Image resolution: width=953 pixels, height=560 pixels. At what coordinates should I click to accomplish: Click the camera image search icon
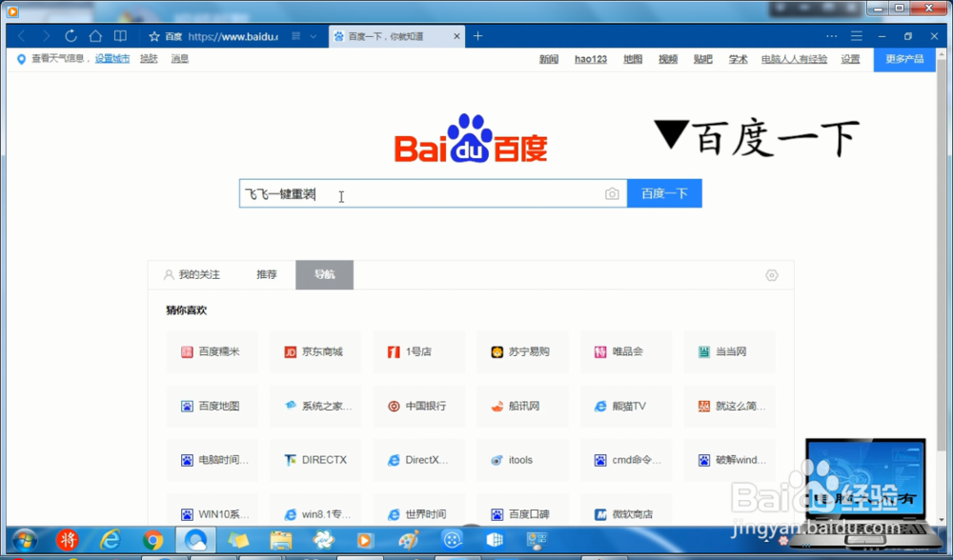[612, 193]
